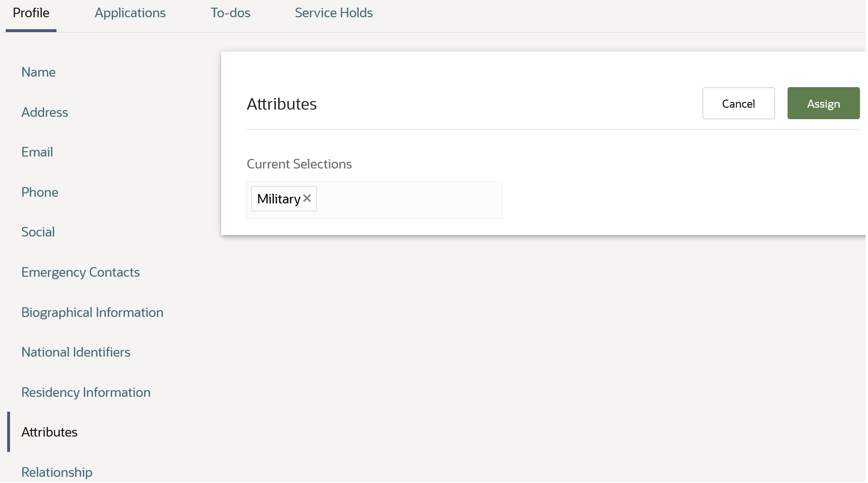The height and width of the screenshot is (483, 868).
Task: Click the Assign button
Action: pos(823,103)
